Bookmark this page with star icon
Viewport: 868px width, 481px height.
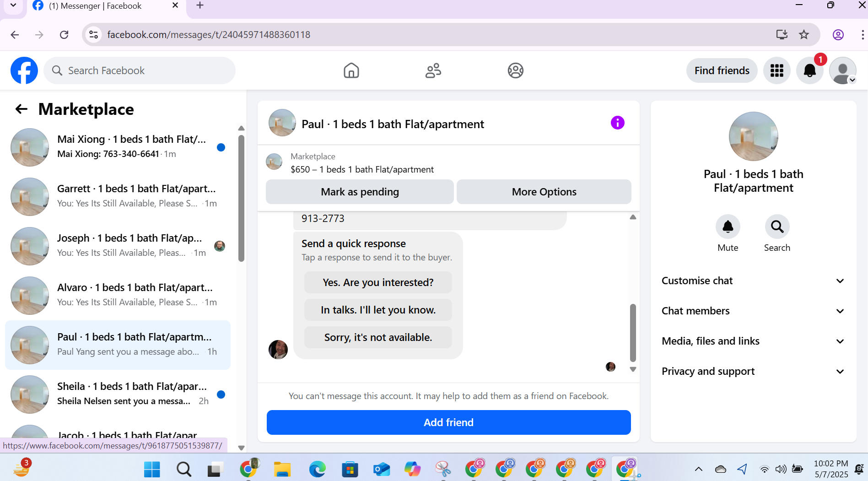(804, 35)
